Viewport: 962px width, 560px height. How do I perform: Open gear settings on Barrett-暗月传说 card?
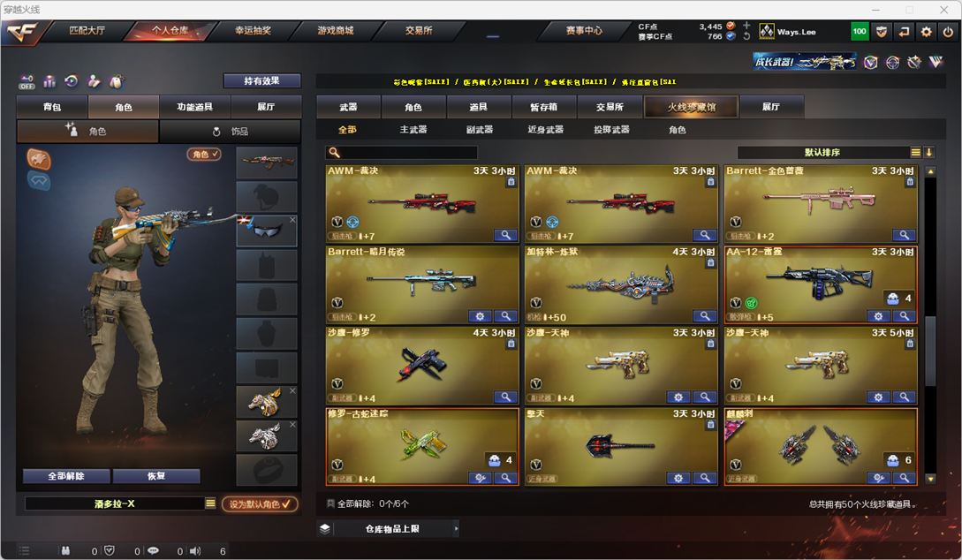click(x=480, y=316)
